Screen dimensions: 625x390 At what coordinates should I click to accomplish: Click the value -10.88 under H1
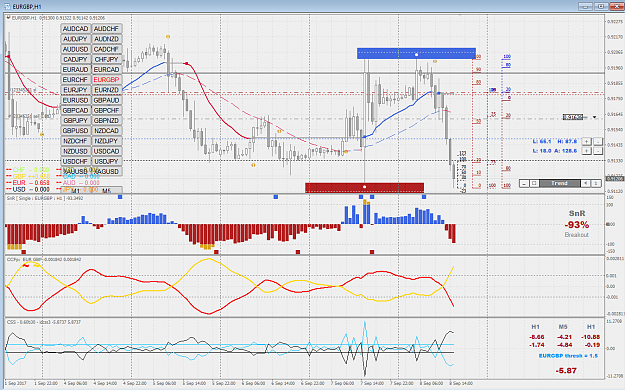click(590, 337)
